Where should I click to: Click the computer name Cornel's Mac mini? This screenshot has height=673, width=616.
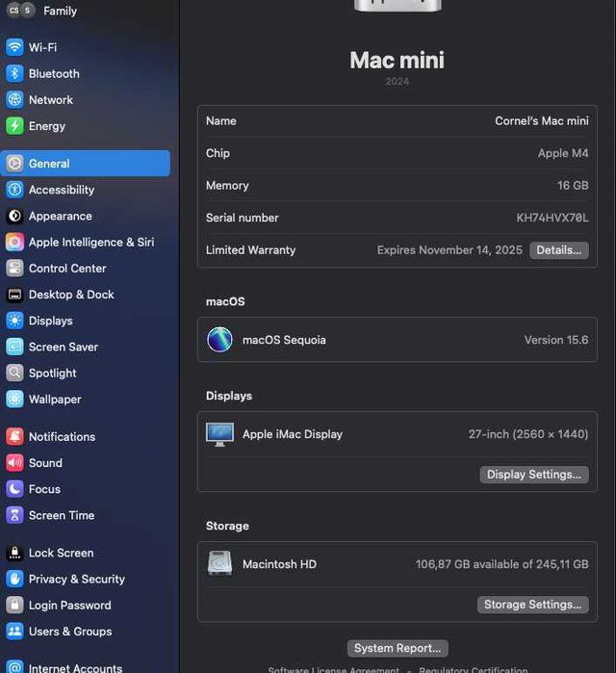point(542,121)
